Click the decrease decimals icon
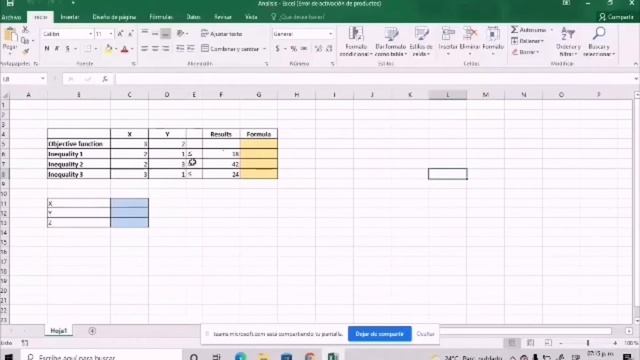Image resolution: width=640 pixels, height=360 pixels. click(329, 49)
